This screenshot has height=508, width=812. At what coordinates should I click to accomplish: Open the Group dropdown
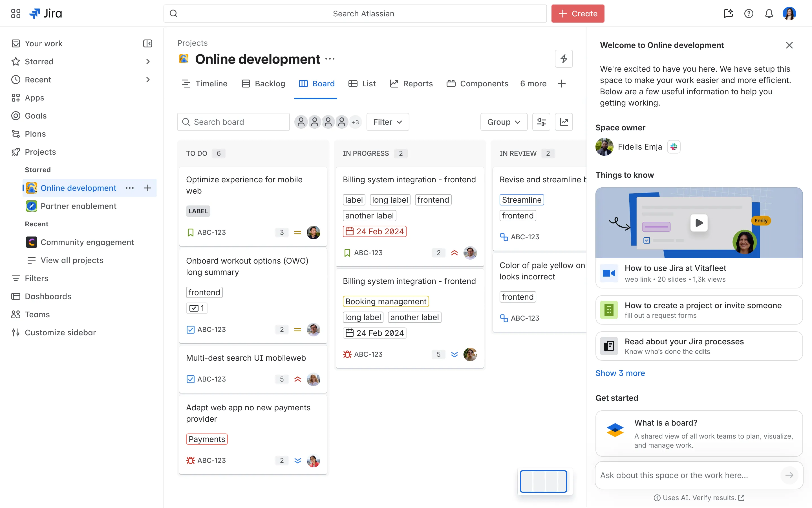(504, 122)
